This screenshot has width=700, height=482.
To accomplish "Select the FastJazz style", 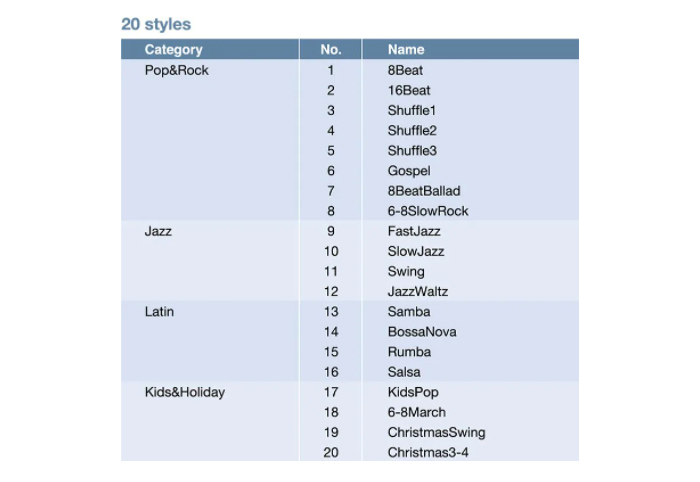I will 414,231.
